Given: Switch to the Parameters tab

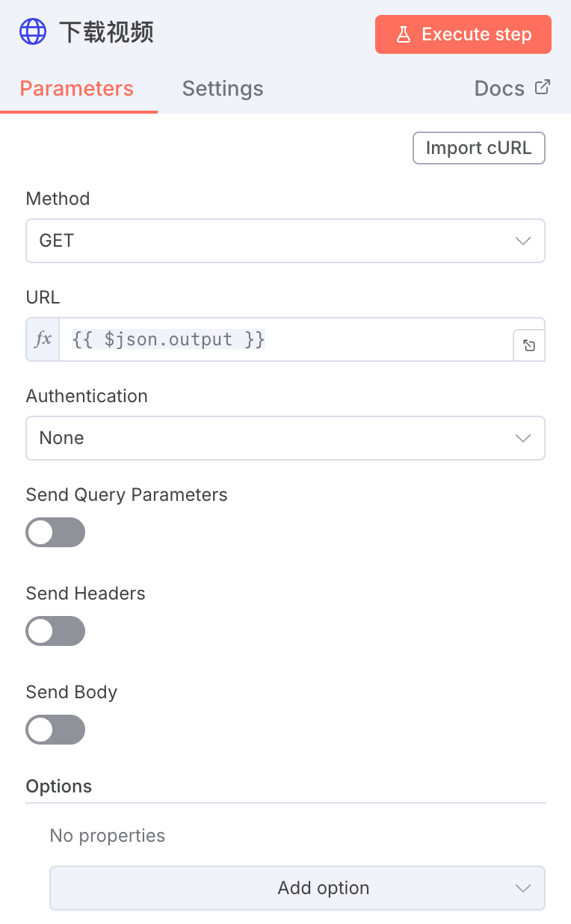Looking at the screenshot, I should pyautogui.click(x=77, y=89).
